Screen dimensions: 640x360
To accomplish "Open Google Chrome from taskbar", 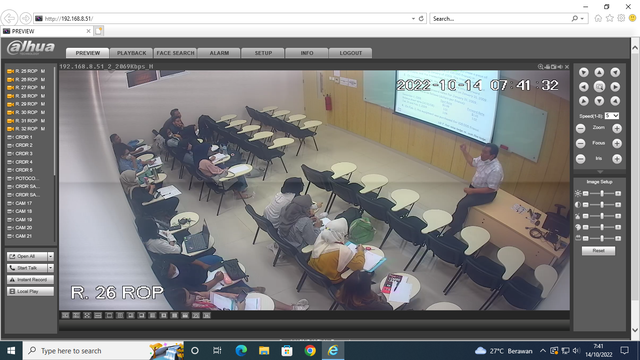I will pos(310,351).
